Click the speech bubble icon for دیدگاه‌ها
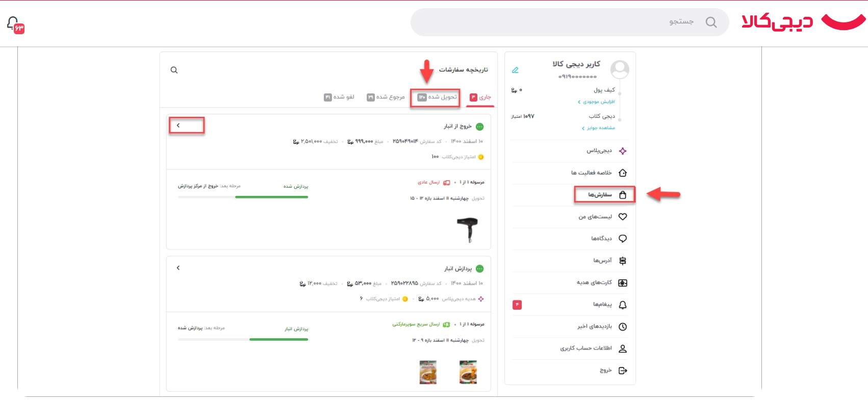 [x=623, y=239]
